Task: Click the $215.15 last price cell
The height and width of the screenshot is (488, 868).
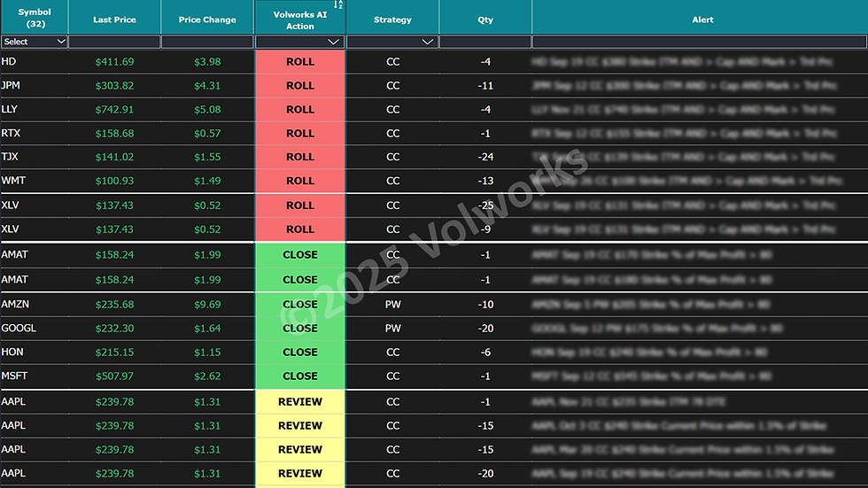Action: pyautogui.click(x=114, y=352)
